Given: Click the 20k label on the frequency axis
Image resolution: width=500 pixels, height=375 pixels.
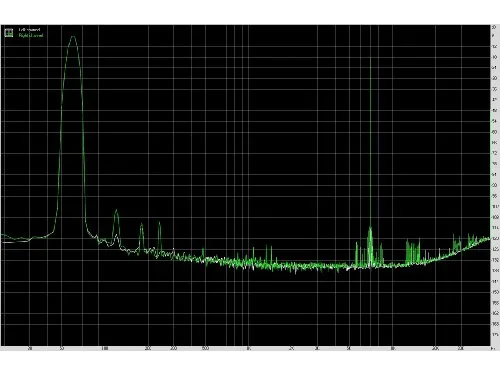Looking at the screenshot, I should pyautogui.click(x=435, y=349).
